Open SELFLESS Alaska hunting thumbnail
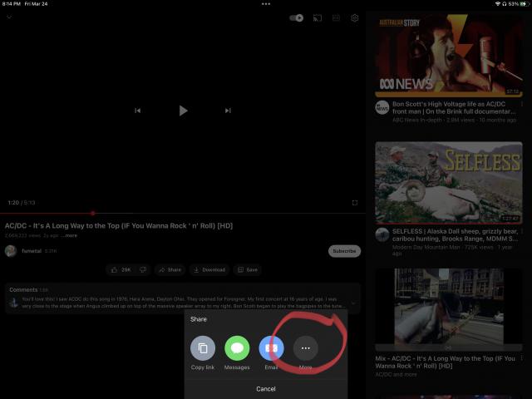Viewport: 532px width, 399px height. coord(449,183)
